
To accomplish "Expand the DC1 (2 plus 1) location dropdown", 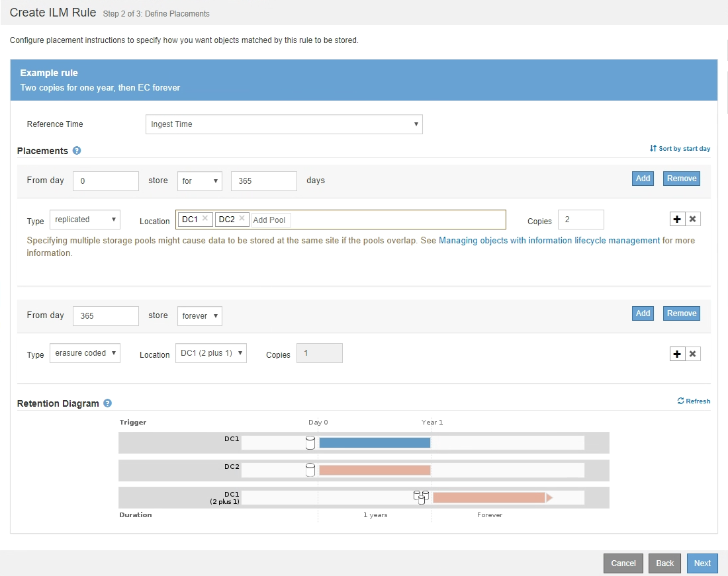I will pyautogui.click(x=210, y=354).
